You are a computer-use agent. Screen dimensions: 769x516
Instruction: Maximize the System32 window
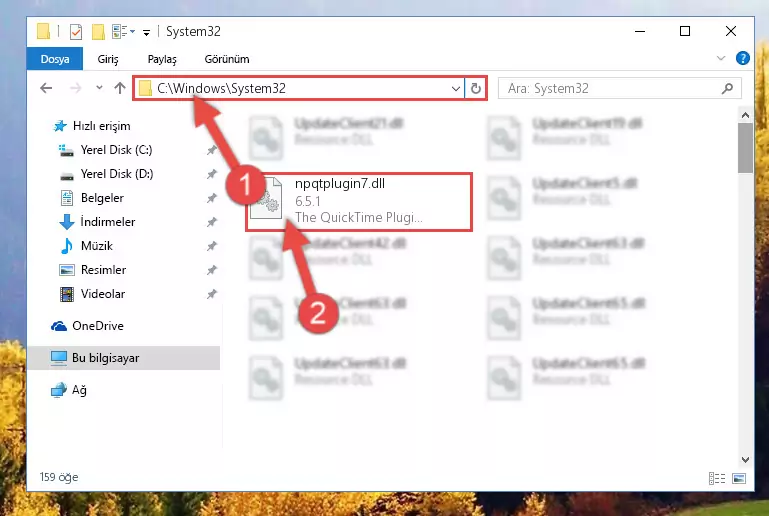(x=685, y=31)
